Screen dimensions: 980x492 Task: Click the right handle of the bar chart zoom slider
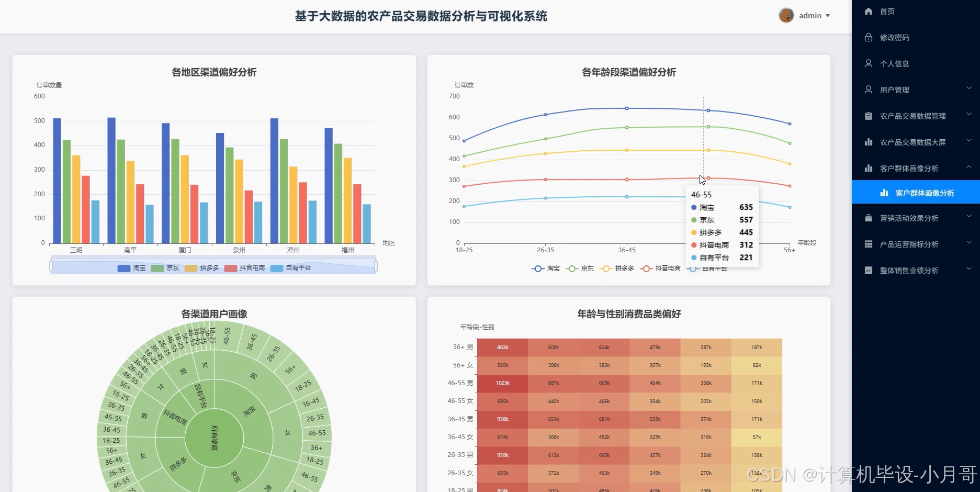click(376, 266)
